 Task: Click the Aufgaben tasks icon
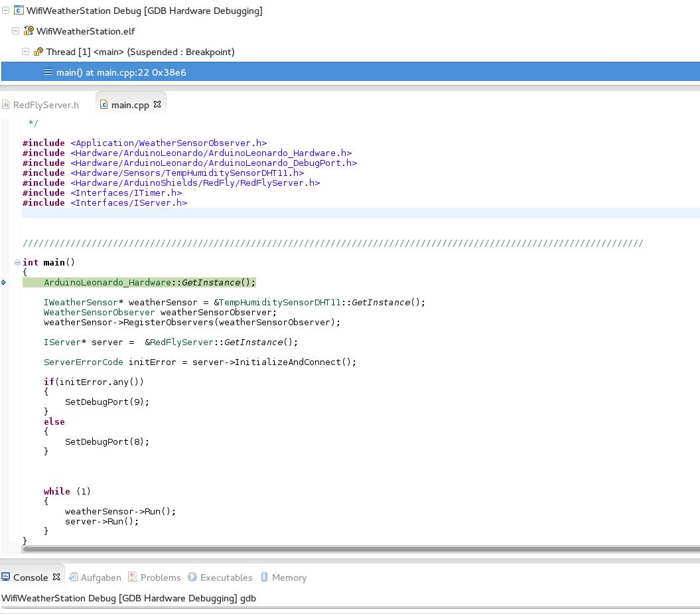pos(73,577)
